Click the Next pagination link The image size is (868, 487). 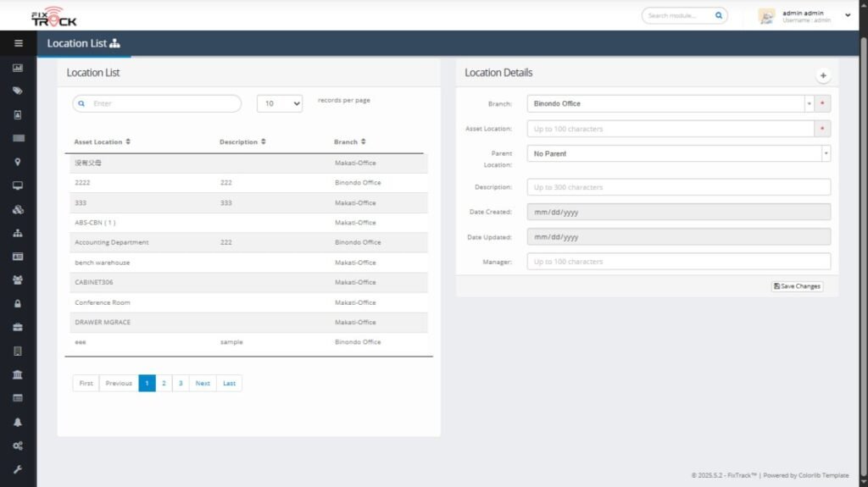tap(203, 384)
